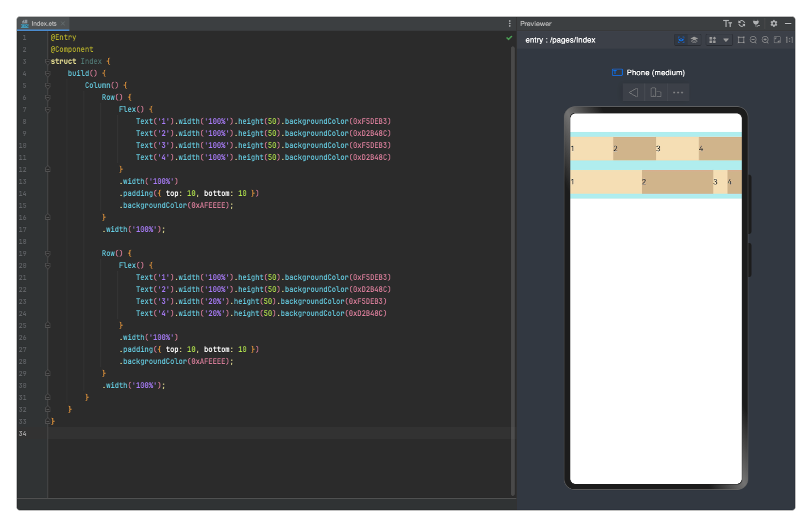Image resolution: width=812 pixels, height=527 pixels.
Task: Select the '4' block in the first preview row
Action: coord(720,148)
